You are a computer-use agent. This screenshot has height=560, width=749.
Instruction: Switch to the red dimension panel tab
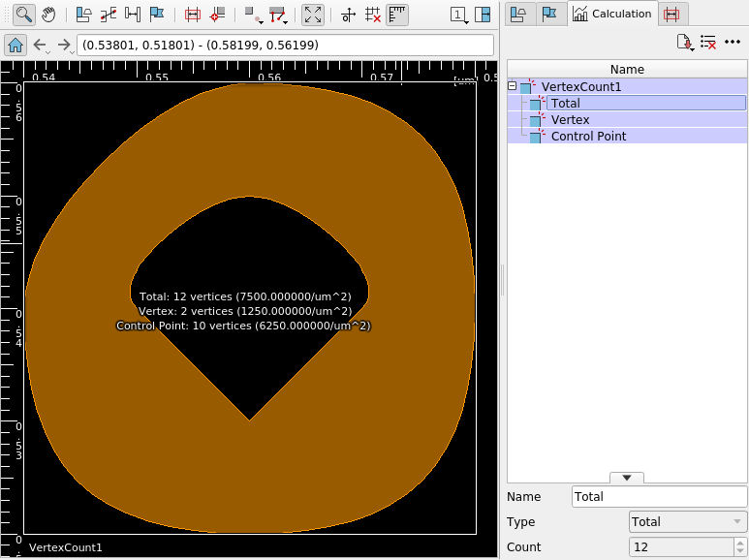coord(672,15)
